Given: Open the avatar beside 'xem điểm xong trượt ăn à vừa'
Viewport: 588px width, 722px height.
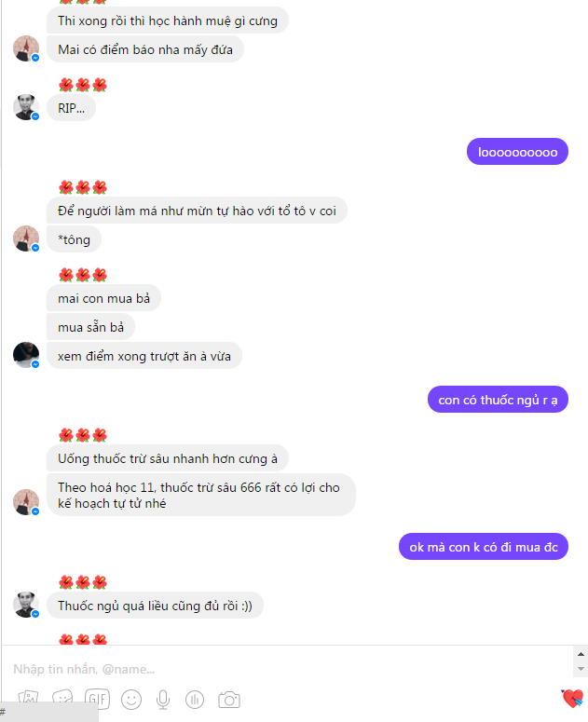Looking at the screenshot, I should coord(26,355).
